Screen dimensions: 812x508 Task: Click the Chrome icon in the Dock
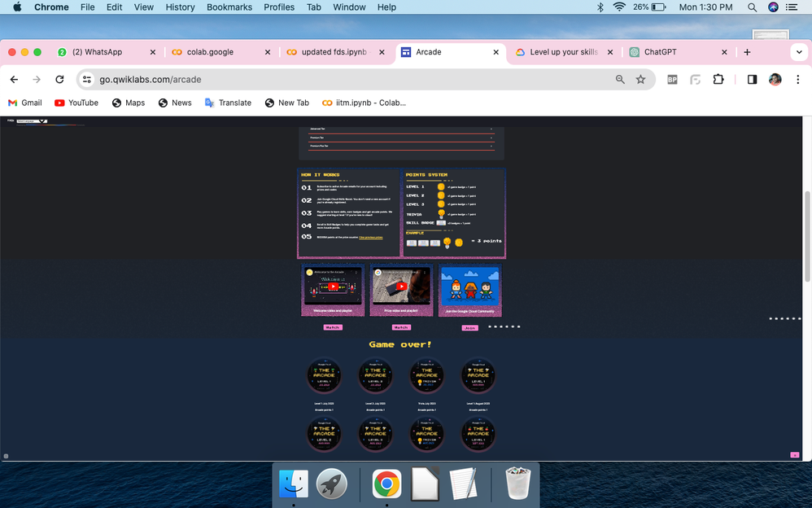pyautogui.click(x=386, y=484)
